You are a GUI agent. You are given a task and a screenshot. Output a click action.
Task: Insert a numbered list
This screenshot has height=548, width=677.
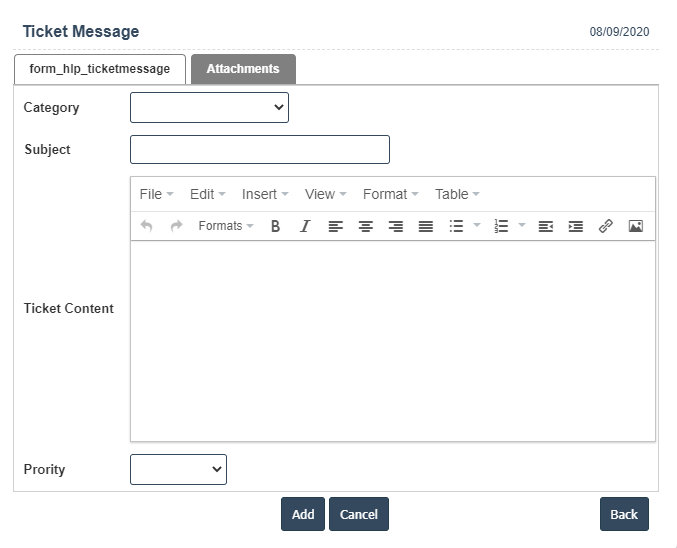point(501,226)
